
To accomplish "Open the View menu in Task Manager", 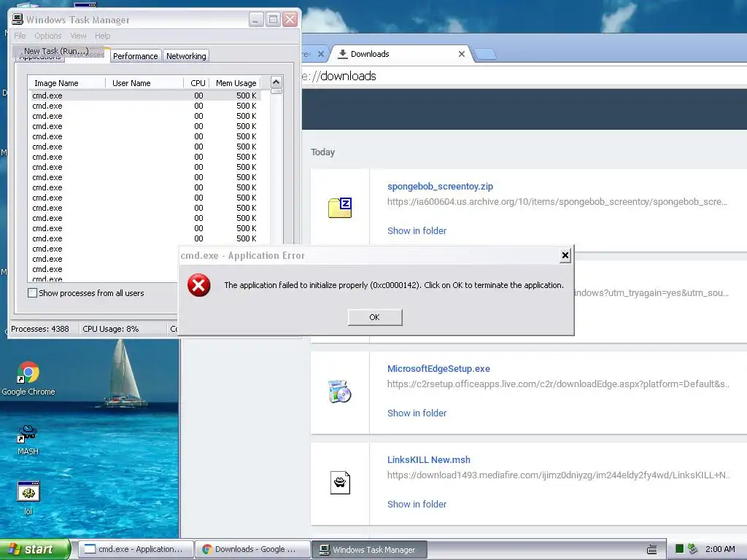I will (x=78, y=36).
